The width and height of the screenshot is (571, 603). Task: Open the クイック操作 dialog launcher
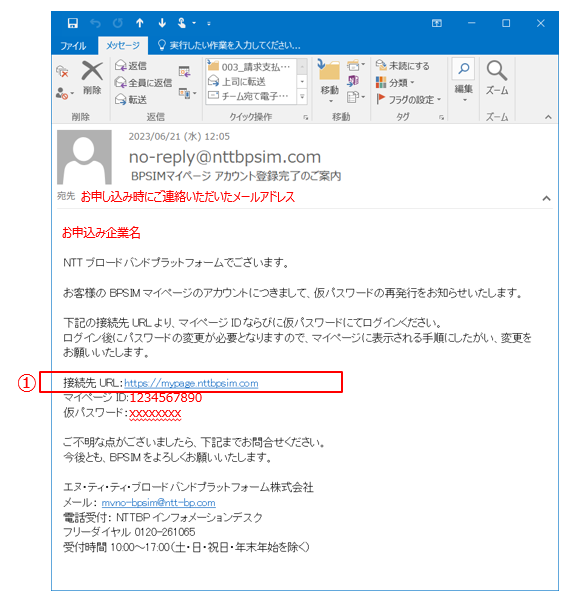tap(306, 117)
